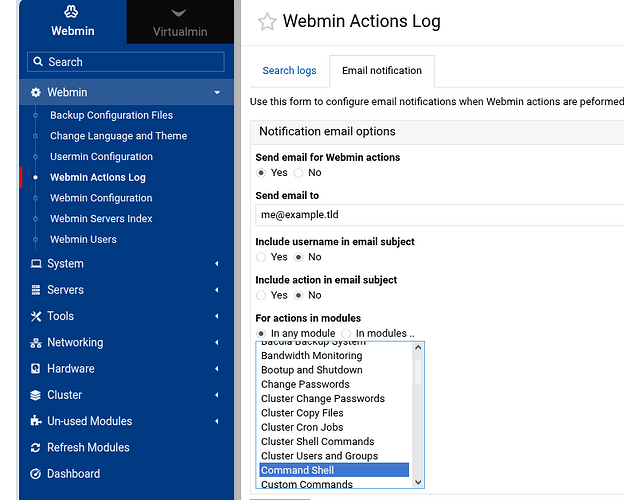Select No for Send email for Webmin actions
The image size is (624, 500).
(299, 173)
